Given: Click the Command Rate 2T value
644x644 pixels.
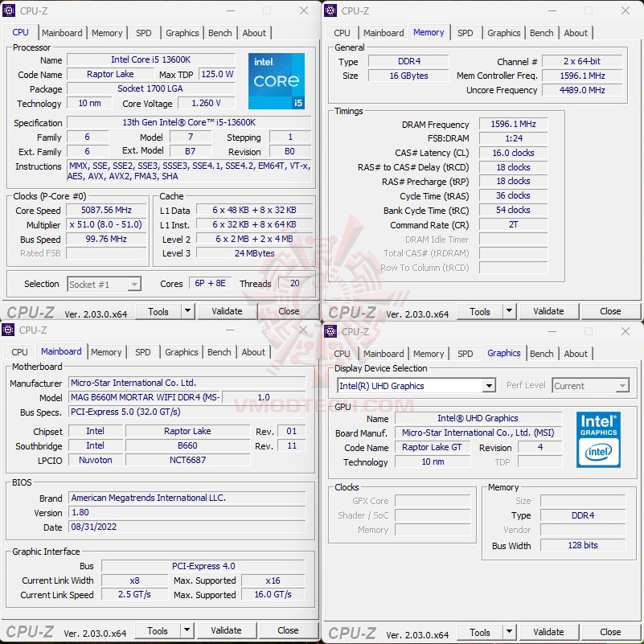Looking at the screenshot, I should pyautogui.click(x=514, y=224).
